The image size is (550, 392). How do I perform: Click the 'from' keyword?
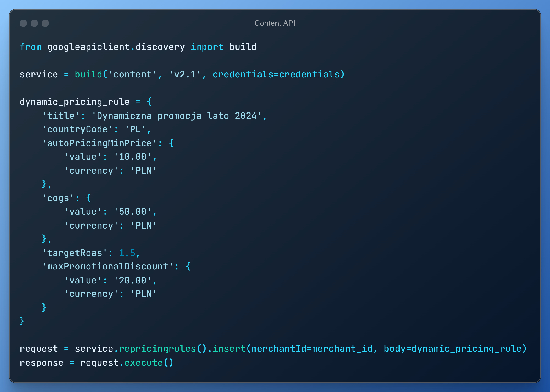(x=31, y=47)
